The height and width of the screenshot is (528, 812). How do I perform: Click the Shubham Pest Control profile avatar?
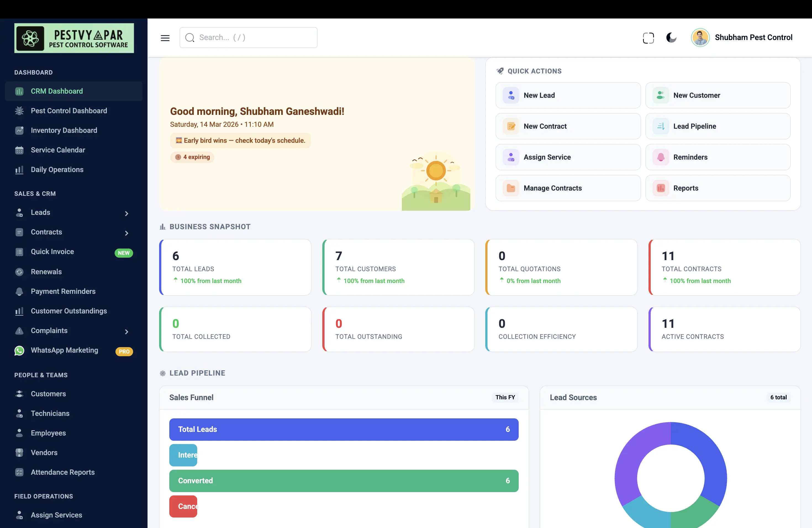click(700, 38)
